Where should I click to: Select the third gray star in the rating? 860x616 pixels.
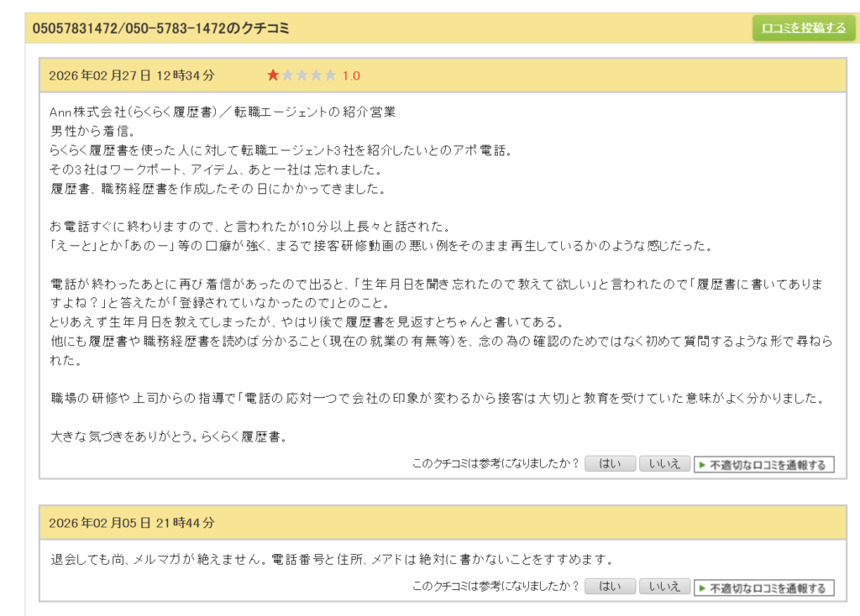click(x=302, y=76)
